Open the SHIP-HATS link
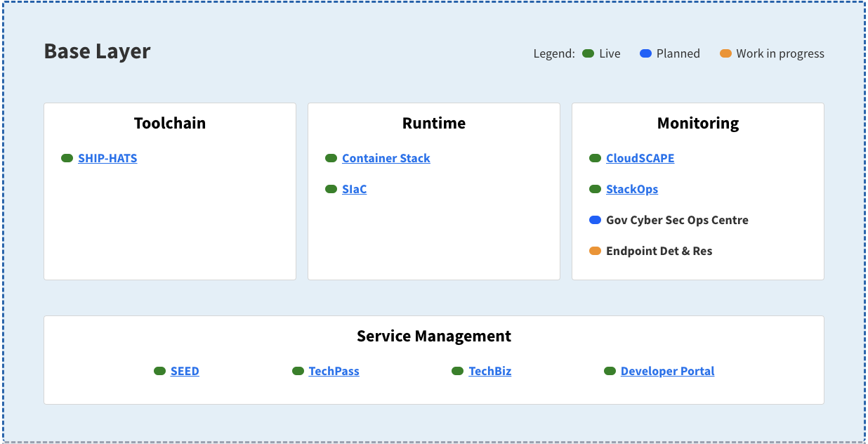The image size is (868, 444). pyautogui.click(x=107, y=158)
